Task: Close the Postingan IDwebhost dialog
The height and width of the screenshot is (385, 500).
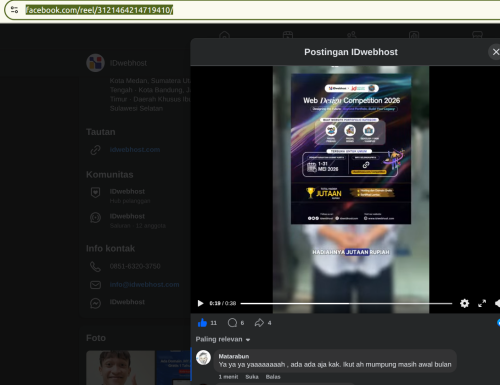Action: [496, 52]
